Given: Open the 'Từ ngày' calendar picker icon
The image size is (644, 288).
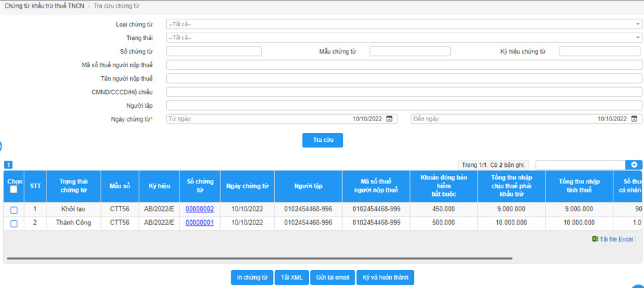Looking at the screenshot, I should click(389, 119).
